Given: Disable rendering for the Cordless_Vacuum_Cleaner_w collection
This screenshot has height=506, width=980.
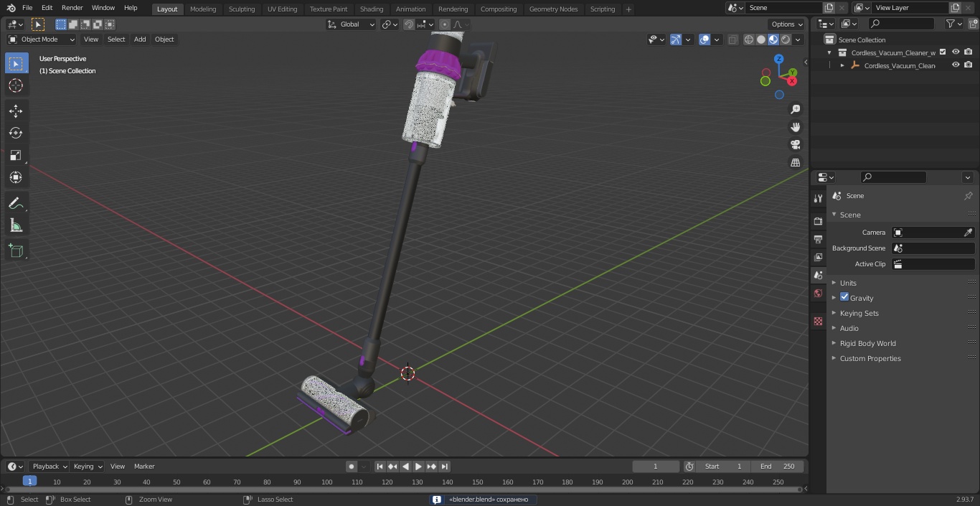Looking at the screenshot, I should coord(969,52).
